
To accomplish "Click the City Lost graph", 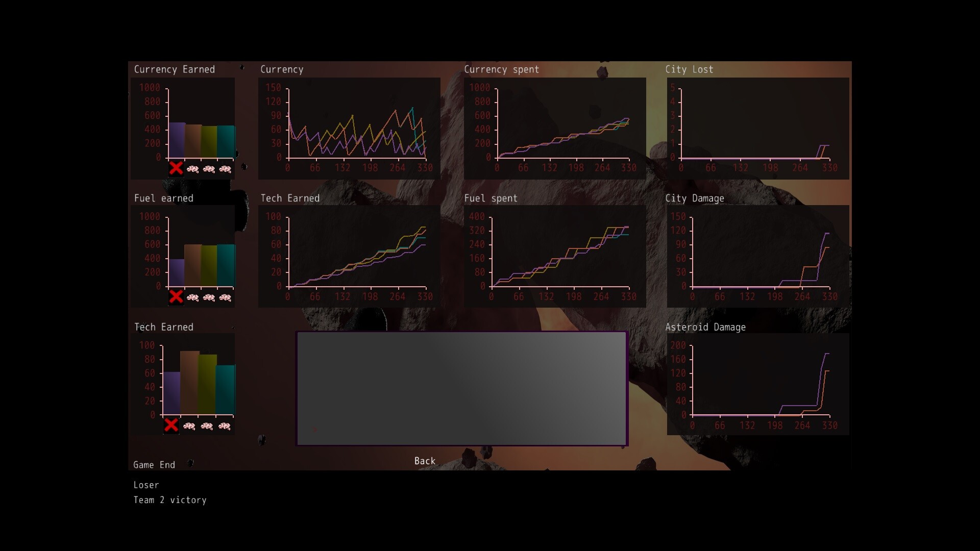I will click(755, 128).
